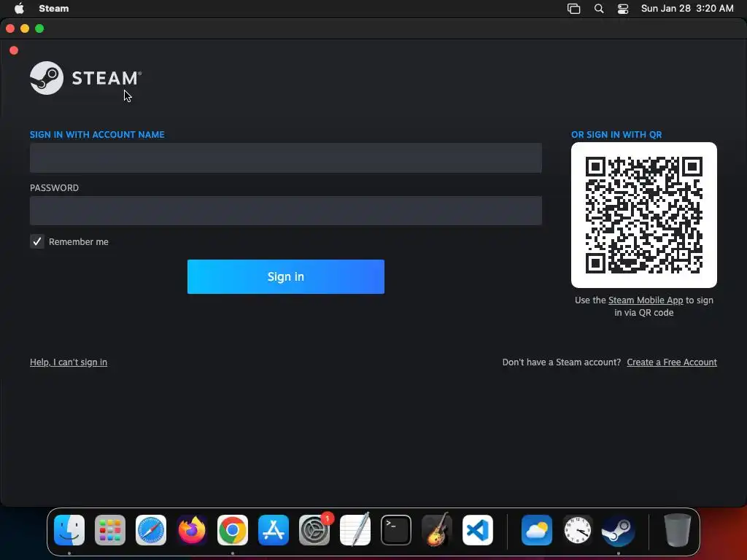
Task: Open the Weather app from the Dock
Action: click(536, 530)
